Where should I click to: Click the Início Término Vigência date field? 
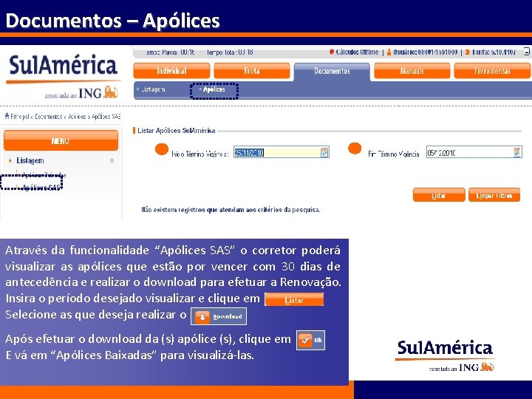[282, 152]
